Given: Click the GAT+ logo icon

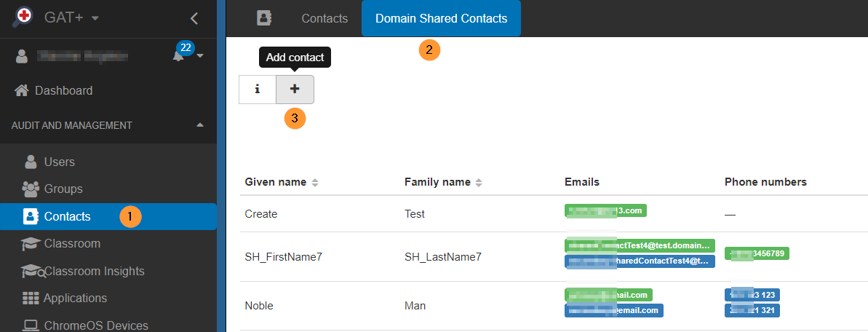Looking at the screenshot, I should pyautogui.click(x=23, y=17).
